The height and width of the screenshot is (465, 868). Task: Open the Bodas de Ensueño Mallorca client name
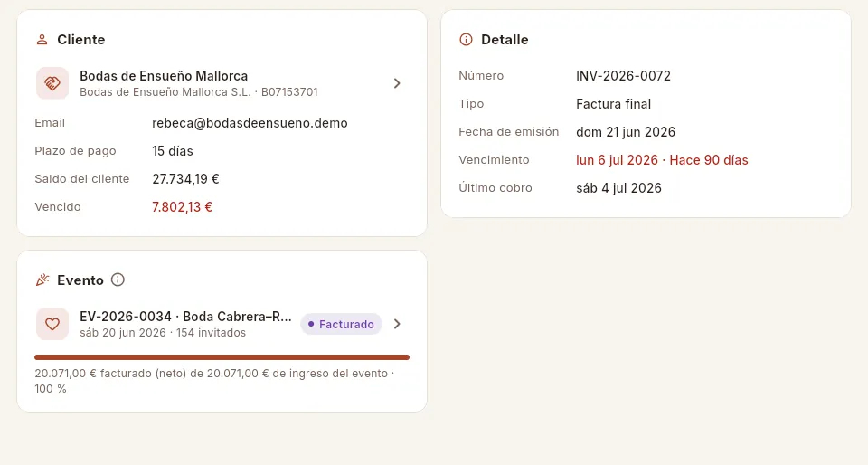164,76
